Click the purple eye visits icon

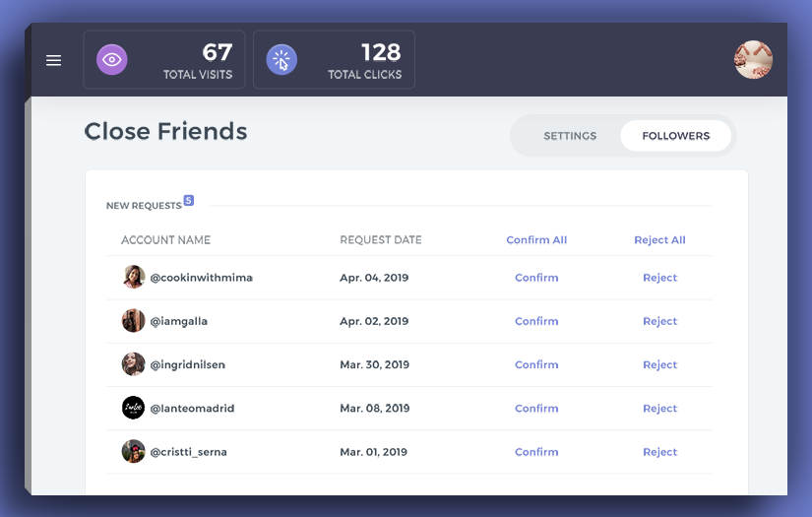click(x=112, y=59)
